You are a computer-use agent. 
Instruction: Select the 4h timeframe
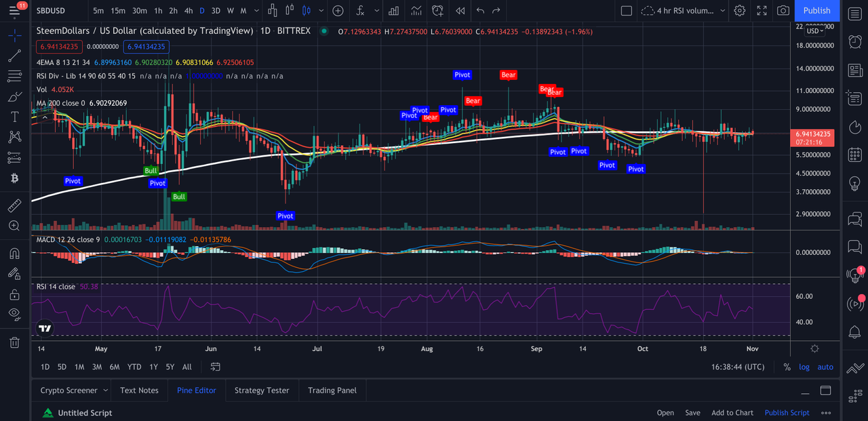[189, 11]
